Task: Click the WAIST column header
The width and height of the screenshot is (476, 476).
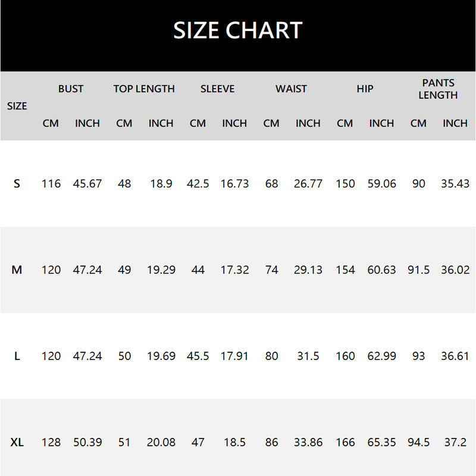Action: pyautogui.click(x=291, y=89)
